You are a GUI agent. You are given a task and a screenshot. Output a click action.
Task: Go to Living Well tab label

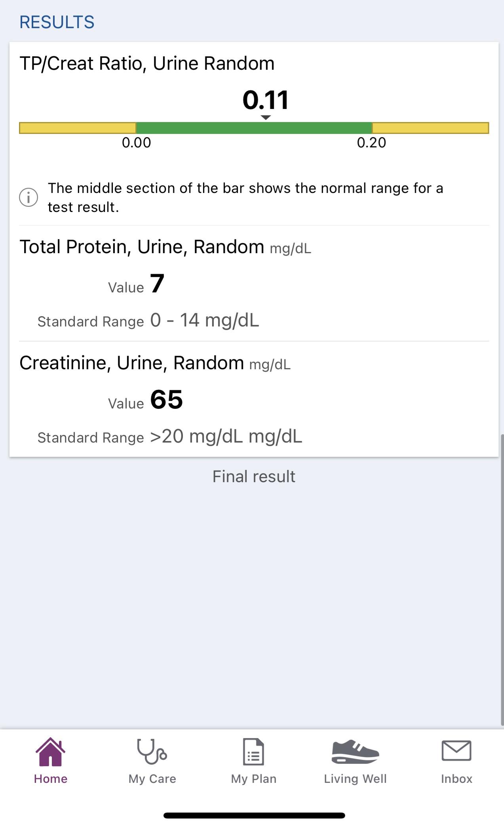(x=355, y=779)
